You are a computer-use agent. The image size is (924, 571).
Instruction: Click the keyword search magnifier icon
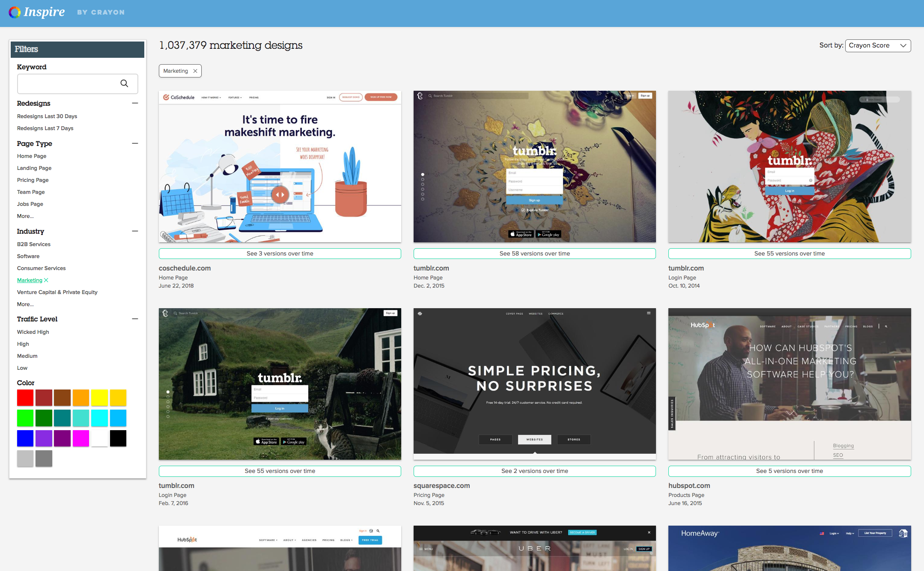coord(124,83)
